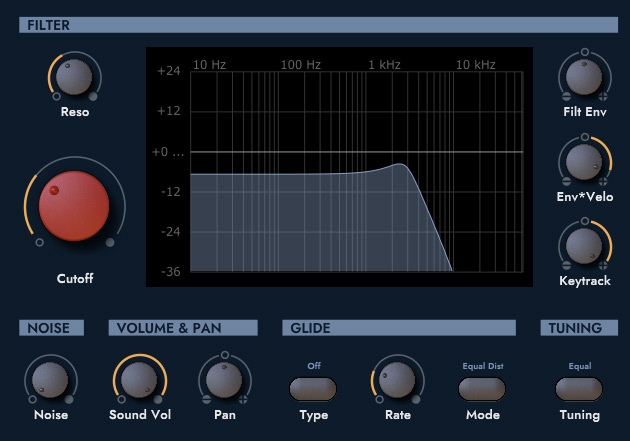Click the minus icon left of Pan knob
This screenshot has width=630, height=441.
click(206, 399)
